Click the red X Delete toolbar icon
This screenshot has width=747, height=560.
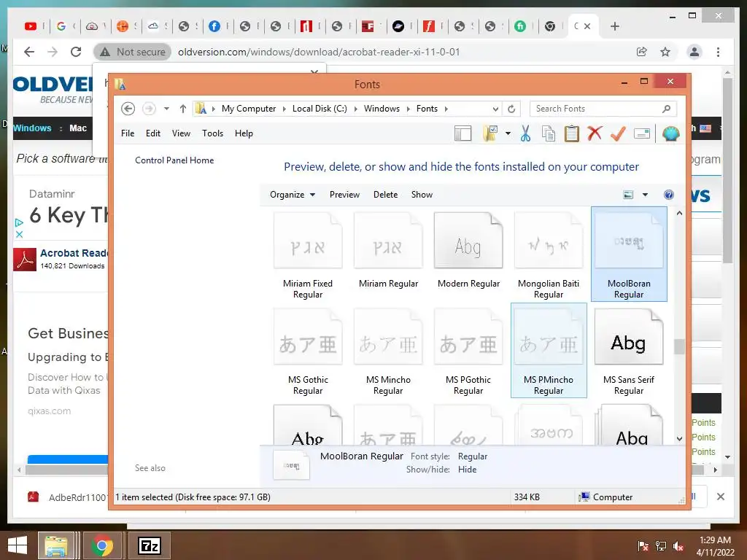click(595, 134)
